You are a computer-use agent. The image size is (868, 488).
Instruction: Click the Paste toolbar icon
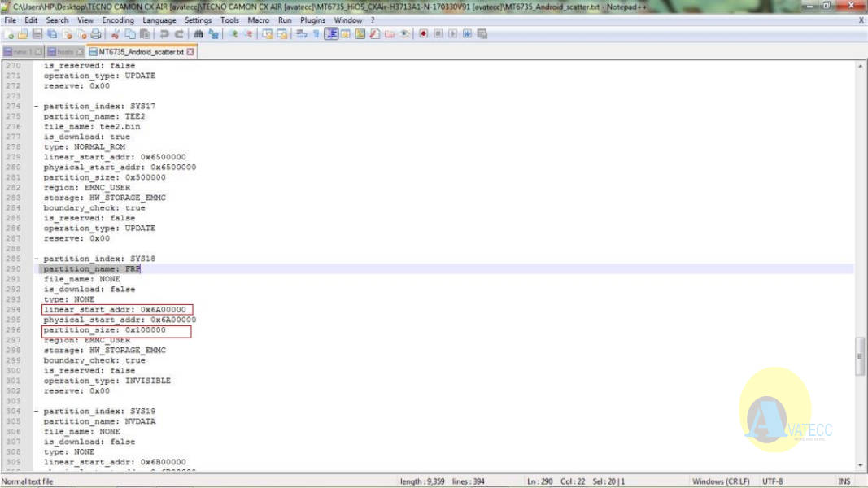pos(145,34)
